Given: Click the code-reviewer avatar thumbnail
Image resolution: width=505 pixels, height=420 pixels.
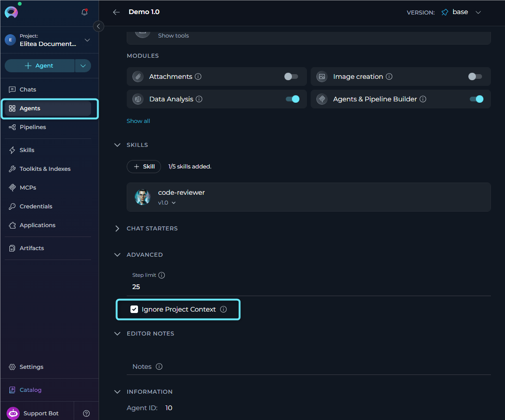Looking at the screenshot, I should coord(142,197).
